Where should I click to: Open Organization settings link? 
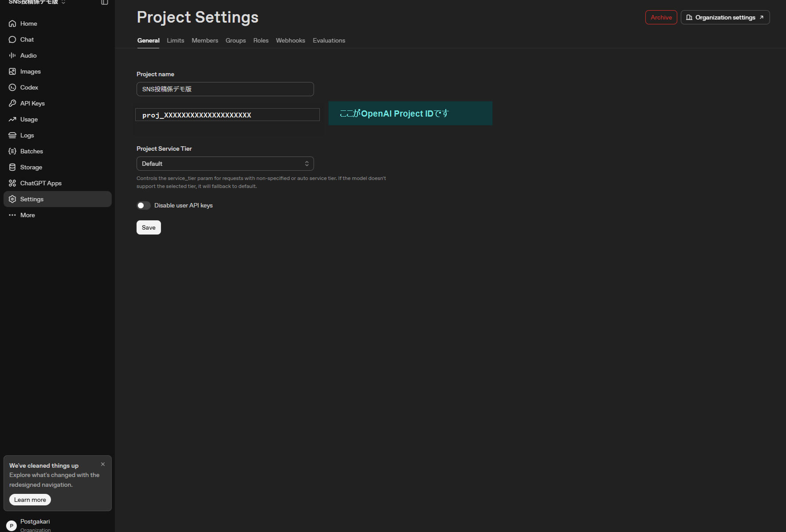click(725, 17)
